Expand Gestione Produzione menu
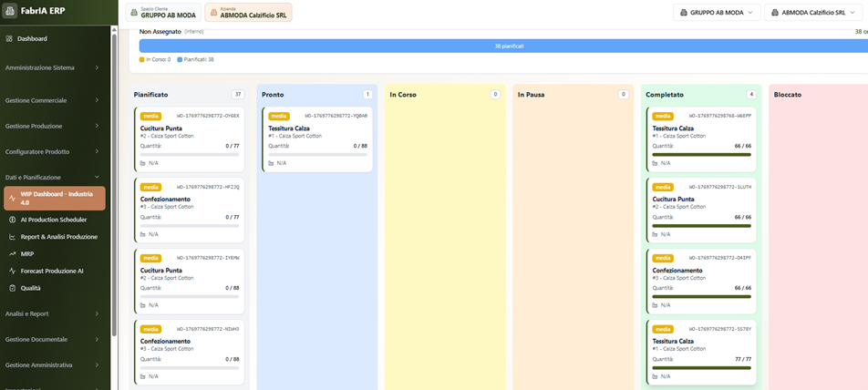 click(x=53, y=126)
